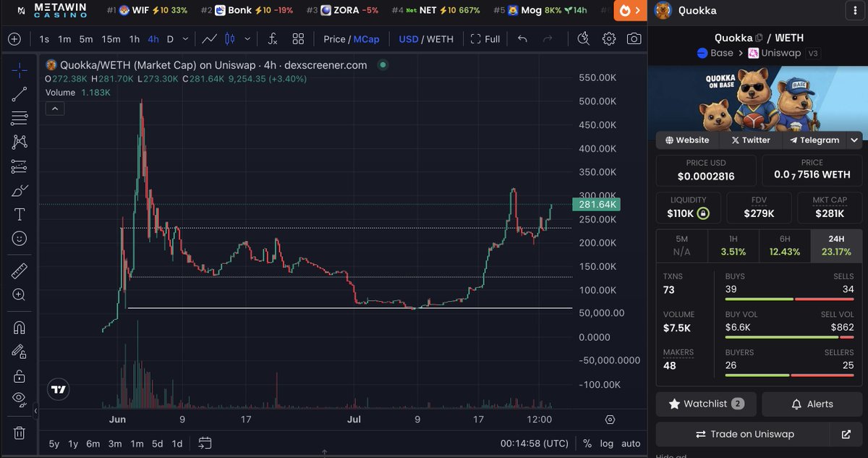Toggle log scale mode
The width and height of the screenshot is (868, 458).
pos(606,444)
